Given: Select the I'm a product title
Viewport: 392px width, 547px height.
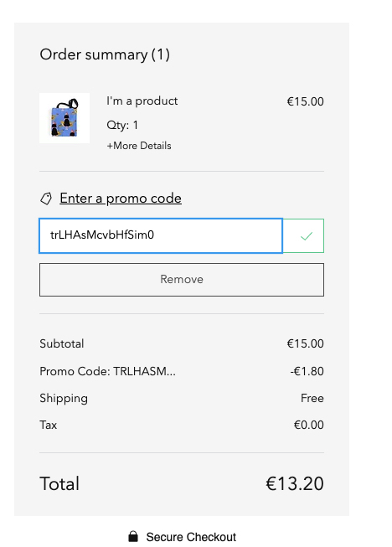Looking at the screenshot, I should (142, 101).
